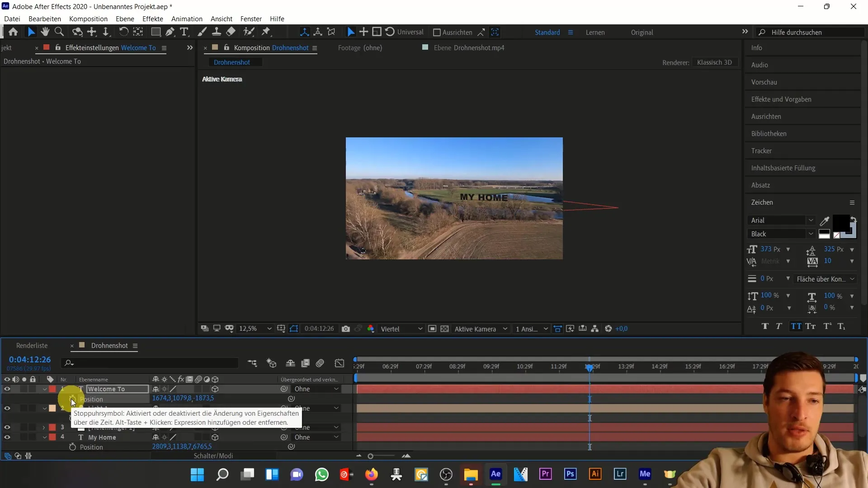This screenshot has height=488, width=868.
Task: Open the Renderer dropdown Klassisch 3D
Action: [714, 62]
